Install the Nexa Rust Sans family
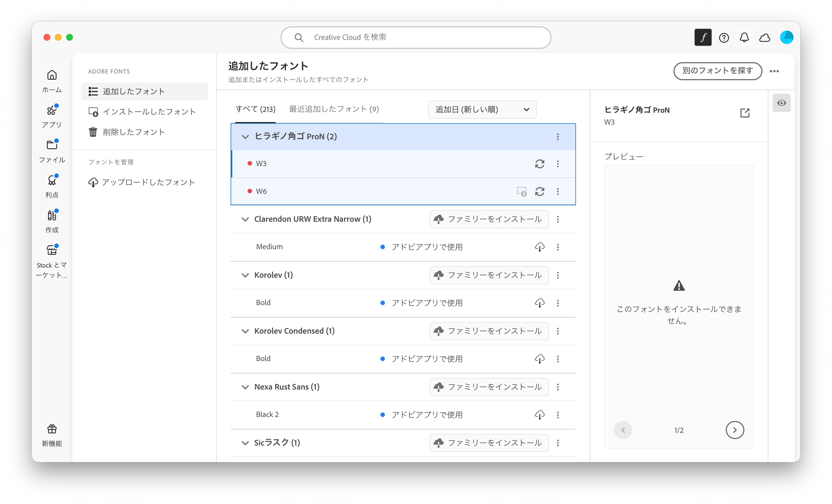Viewport: 832px width, 504px height. tap(489, 387)
